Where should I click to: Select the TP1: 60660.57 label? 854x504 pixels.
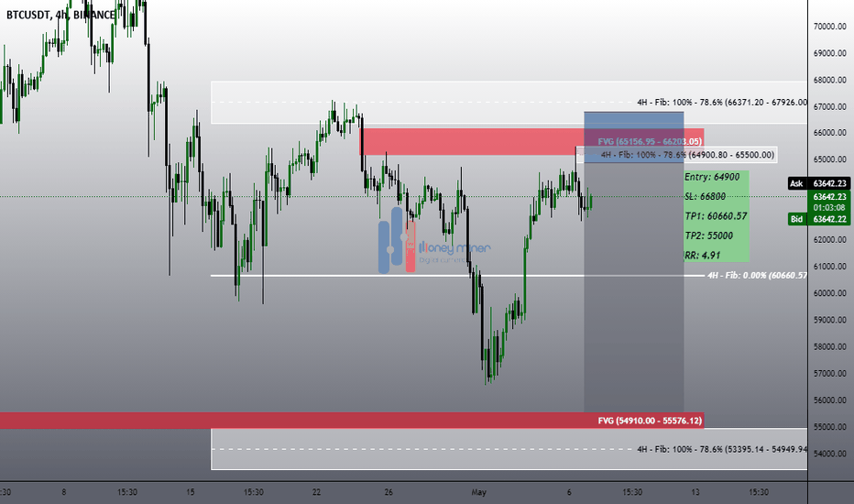pos(716,216)
